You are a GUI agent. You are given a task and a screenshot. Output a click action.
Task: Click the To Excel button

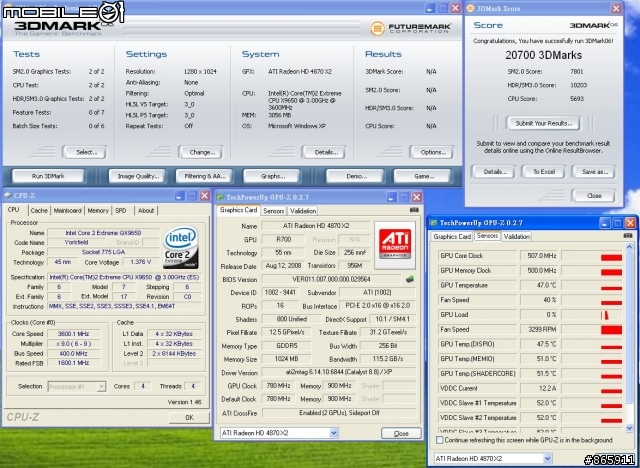(544, 172)
